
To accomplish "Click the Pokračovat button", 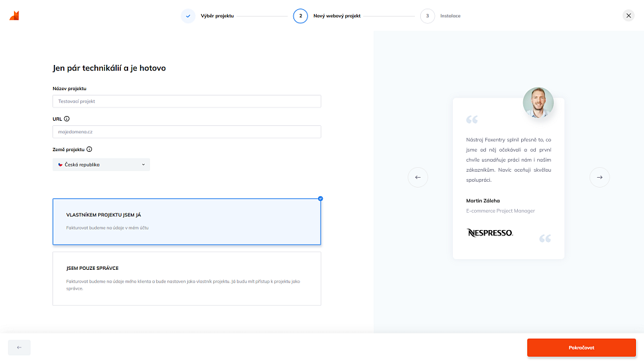I will click(x=582, y=347).
